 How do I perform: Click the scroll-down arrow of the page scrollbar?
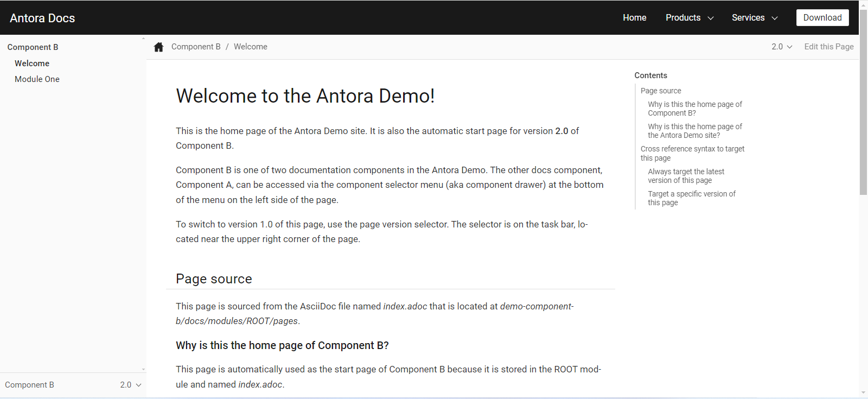tap(863, 392)
